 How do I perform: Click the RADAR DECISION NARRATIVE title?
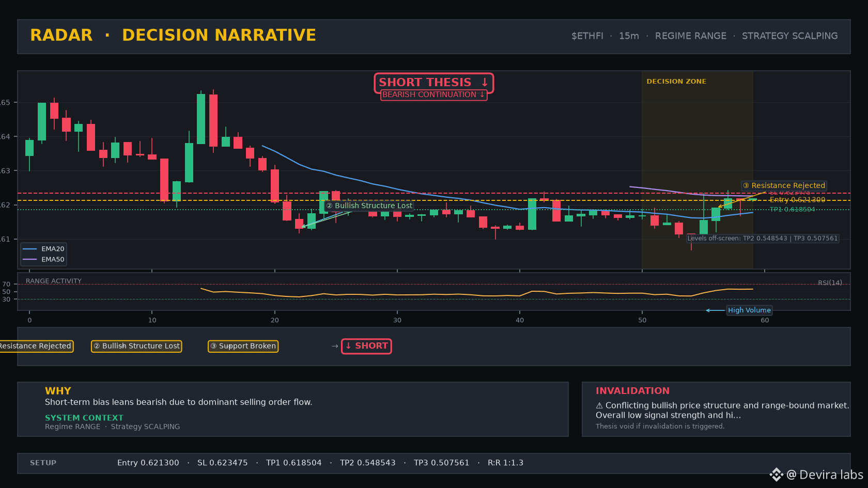tap(173, 35)
